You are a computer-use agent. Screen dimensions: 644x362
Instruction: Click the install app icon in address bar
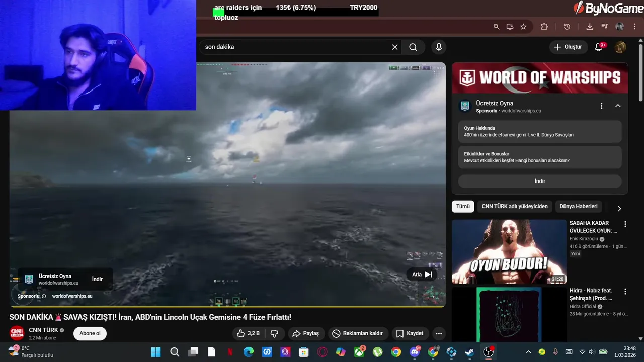[x=510, y=27]
